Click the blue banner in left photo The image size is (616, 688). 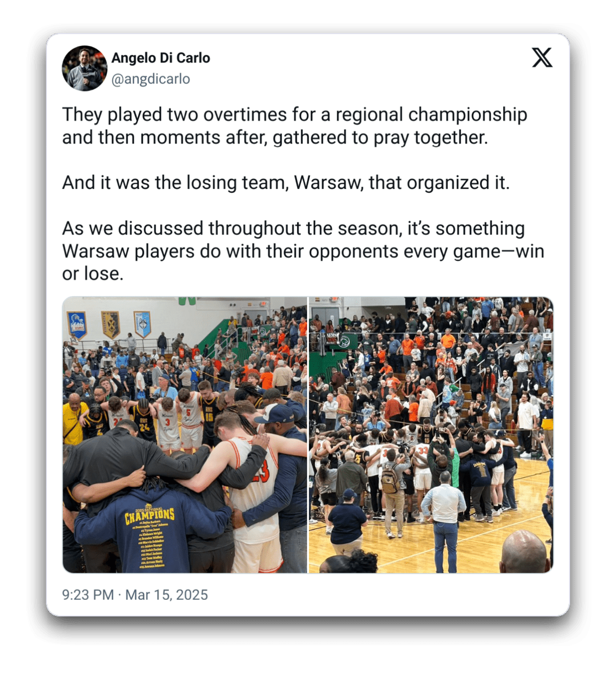tap(77, 325)
